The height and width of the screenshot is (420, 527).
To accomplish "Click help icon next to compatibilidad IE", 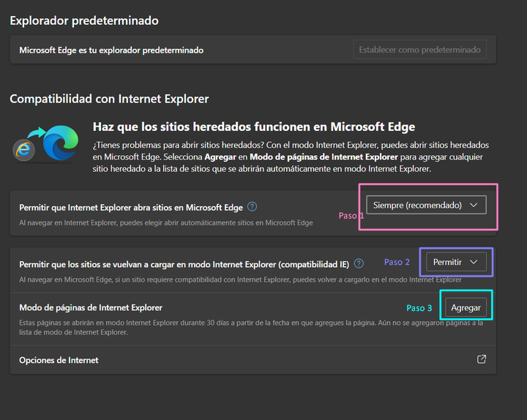I will tap(359, 263).
